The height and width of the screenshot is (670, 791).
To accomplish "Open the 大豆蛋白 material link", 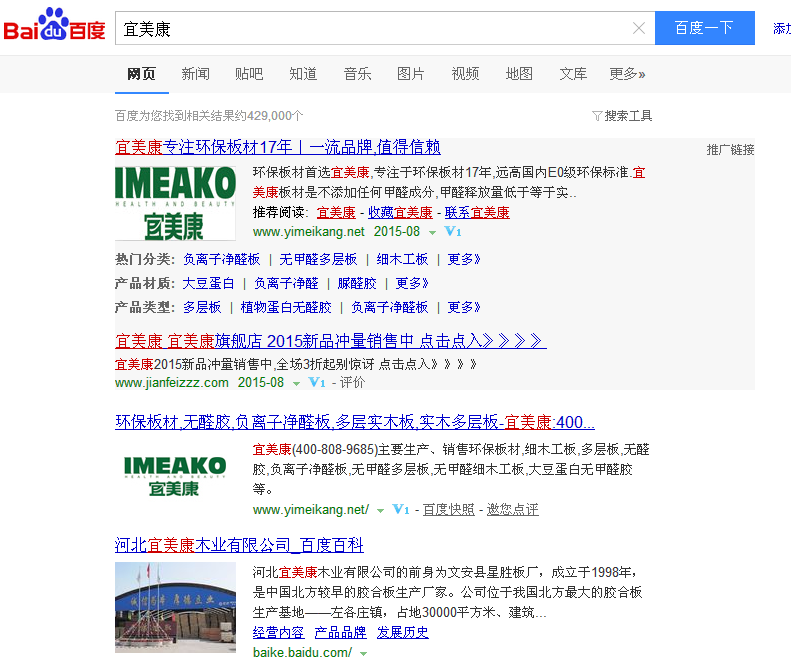I will pyautogui.click(x=208, y=284).
